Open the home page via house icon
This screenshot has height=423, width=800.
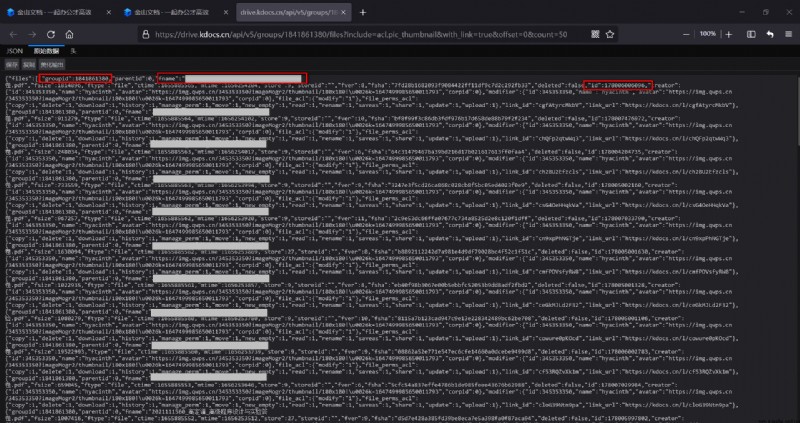pyautogui.click(x=69, y=34)
